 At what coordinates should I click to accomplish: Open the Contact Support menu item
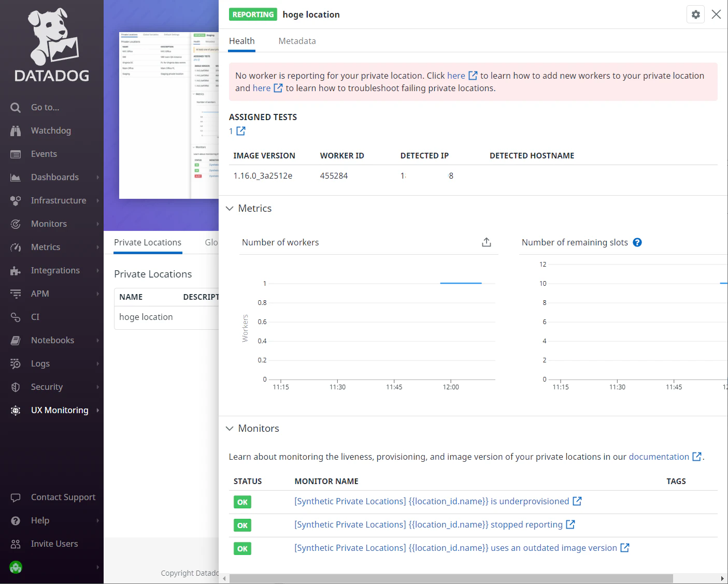point(63,498)
